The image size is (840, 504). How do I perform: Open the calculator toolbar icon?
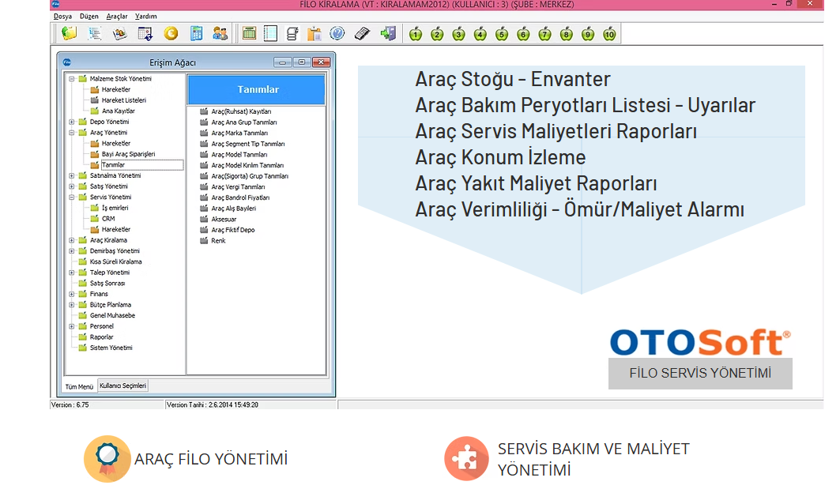[196, 33]
